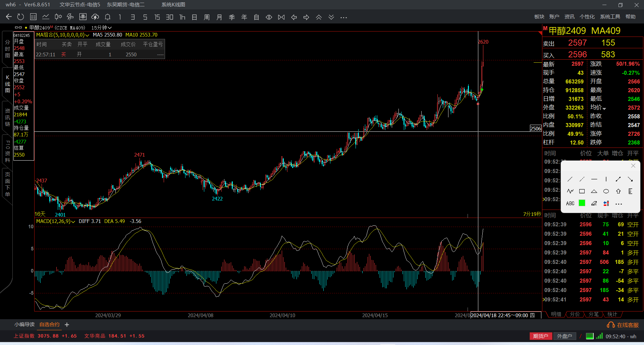Viewport: 644px width, 345px height.
Task: Click the refresh icon in the toolbar
Action: pos(20,17)
